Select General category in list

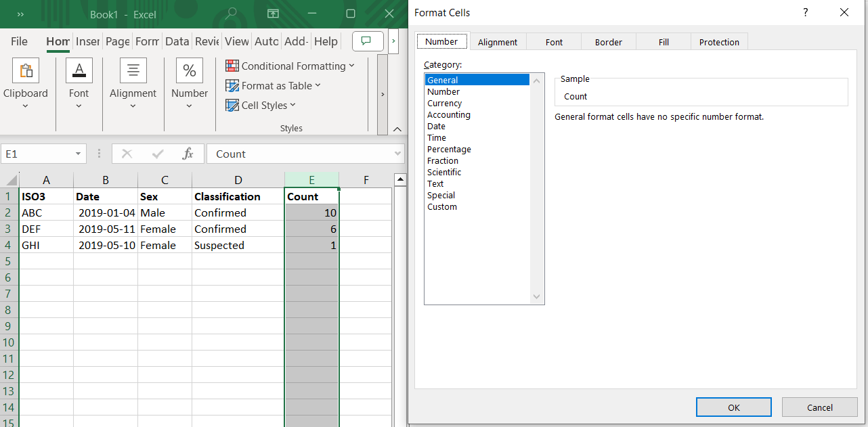(477, 80)
